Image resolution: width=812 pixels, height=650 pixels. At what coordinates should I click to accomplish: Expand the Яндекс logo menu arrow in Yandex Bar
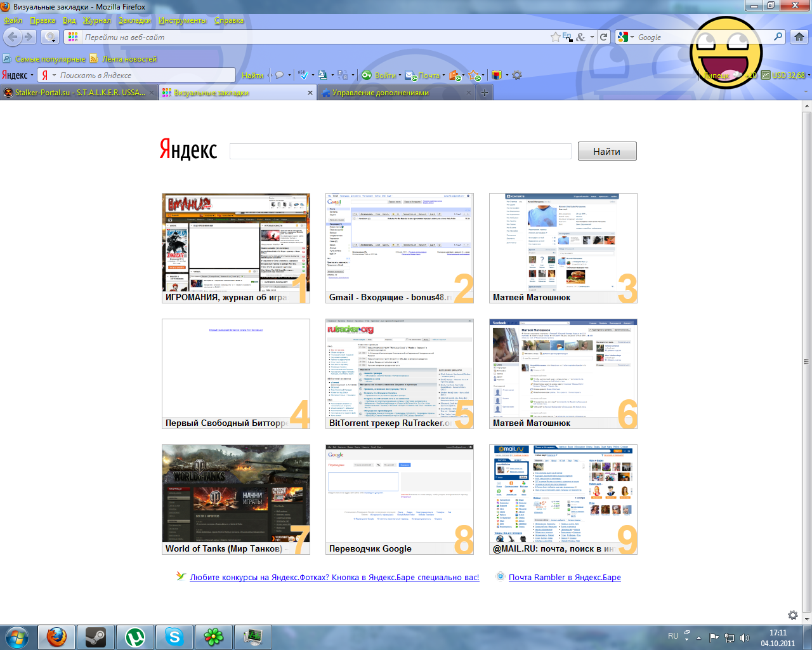(32, 76)
